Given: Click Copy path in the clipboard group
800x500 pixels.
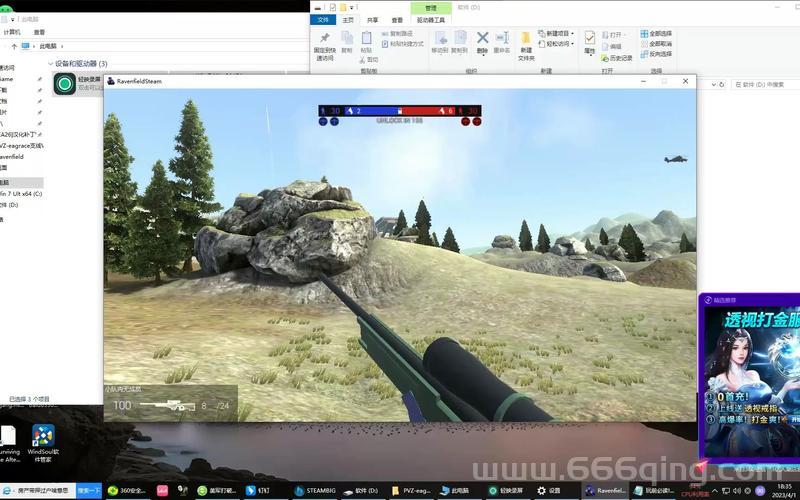Looking at the screenshot, I should (x=397, y=34).
